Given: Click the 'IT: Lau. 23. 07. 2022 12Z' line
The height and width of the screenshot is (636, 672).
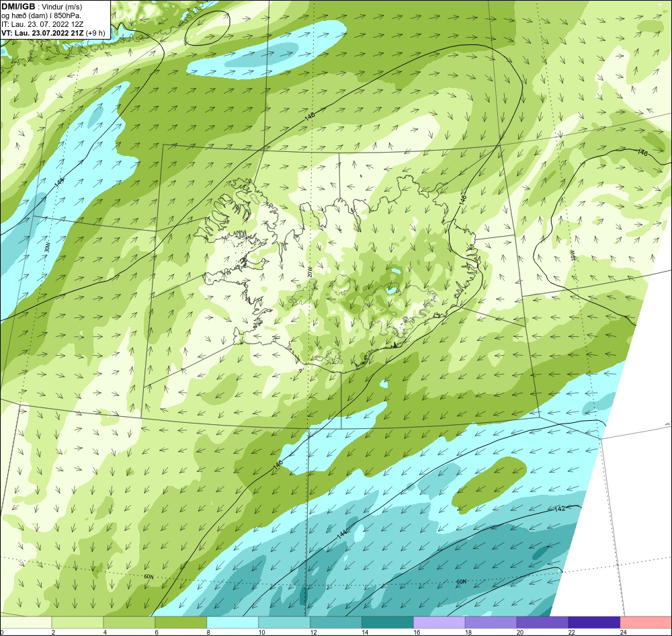Looking at the screenshot, I should [42, 24].
